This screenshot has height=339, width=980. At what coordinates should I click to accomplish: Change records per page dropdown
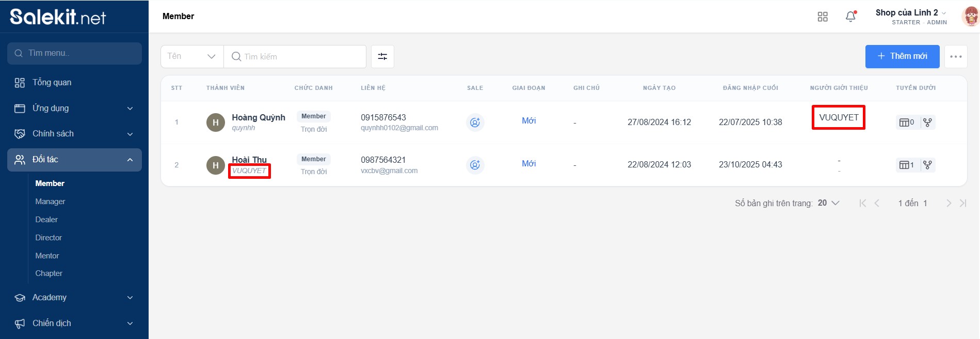[x=828, y=203]
